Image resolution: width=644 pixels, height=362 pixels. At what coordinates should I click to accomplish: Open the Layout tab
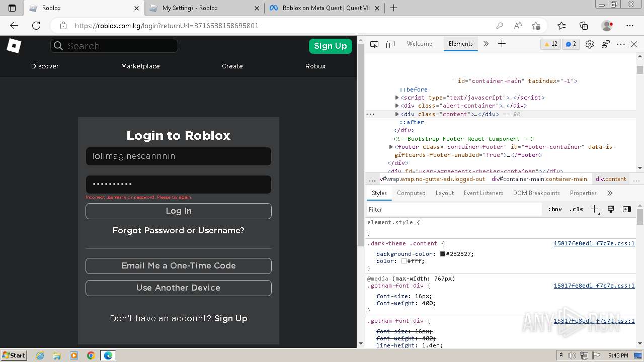445,193
